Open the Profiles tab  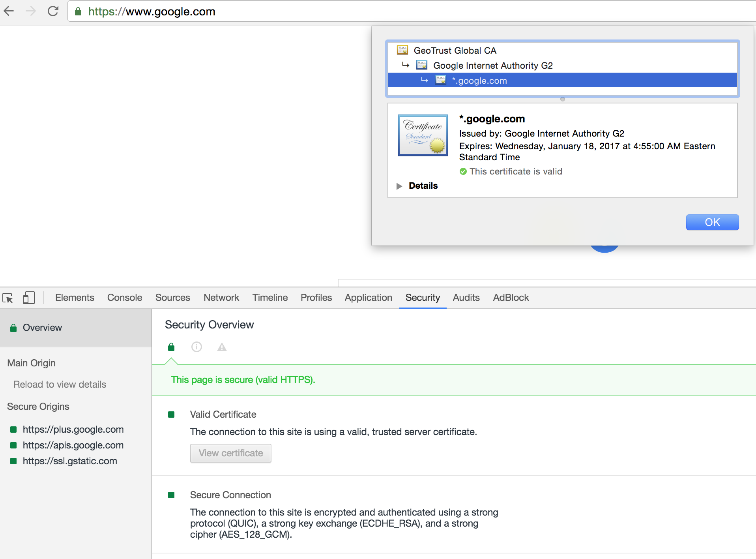(316, 298)
